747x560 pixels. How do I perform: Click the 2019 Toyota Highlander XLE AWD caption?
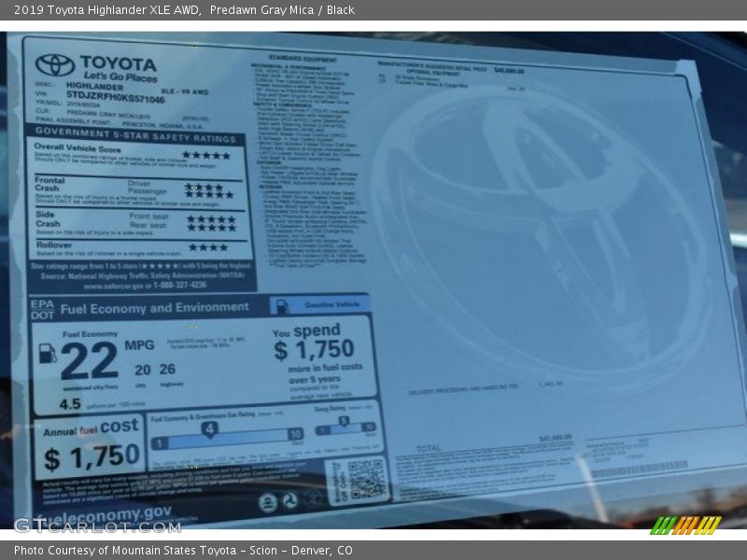pos(107,10)
